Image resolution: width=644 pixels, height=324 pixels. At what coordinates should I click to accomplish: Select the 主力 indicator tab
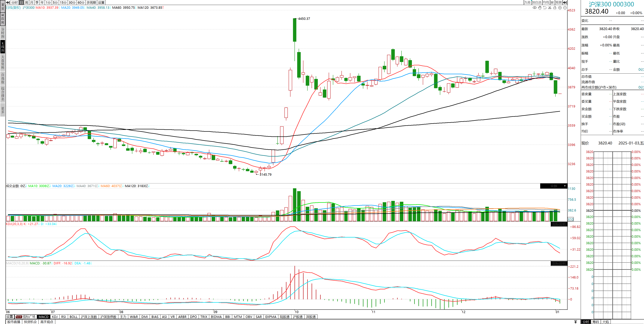coord(123,317)
